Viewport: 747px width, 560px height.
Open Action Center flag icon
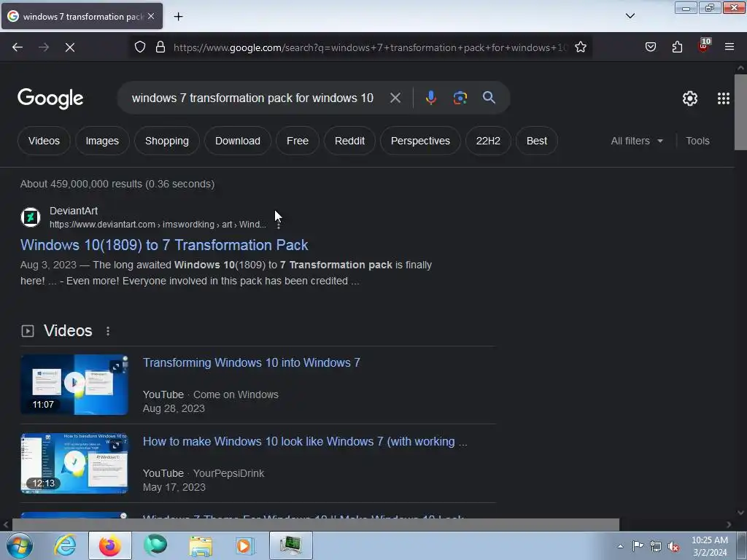pyautogui.click(x=638, y=546)
